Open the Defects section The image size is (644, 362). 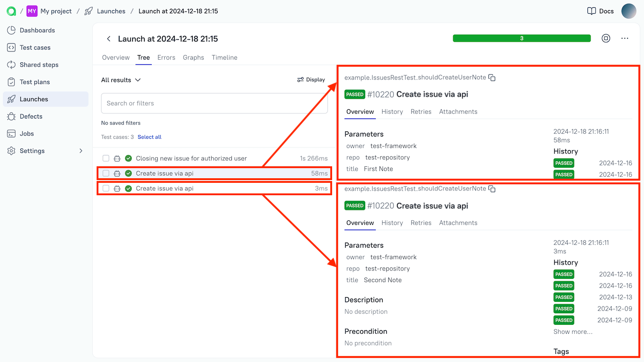tap(32, 116)
